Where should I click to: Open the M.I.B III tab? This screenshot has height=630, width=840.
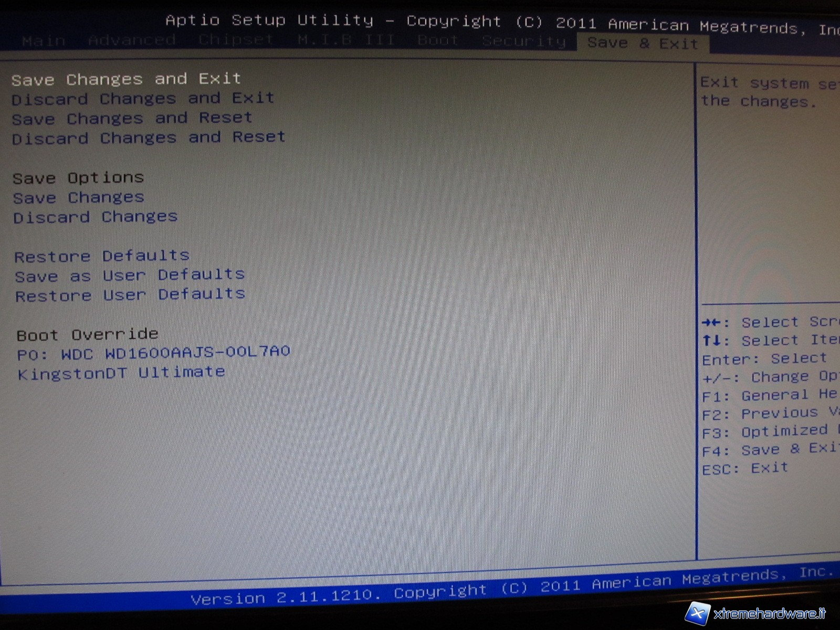tap(345, 41)
